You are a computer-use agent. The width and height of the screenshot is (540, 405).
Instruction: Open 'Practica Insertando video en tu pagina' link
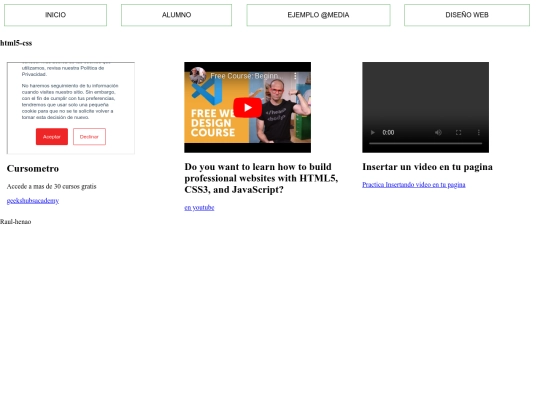414,185
